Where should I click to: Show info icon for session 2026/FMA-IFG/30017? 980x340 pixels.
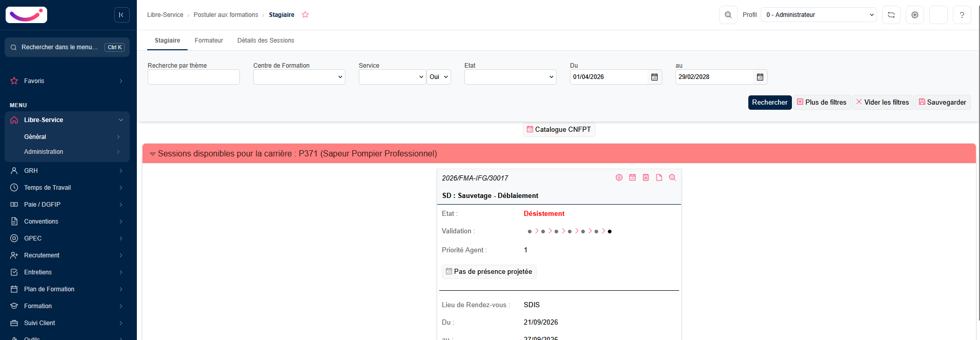tap(619, 177)
